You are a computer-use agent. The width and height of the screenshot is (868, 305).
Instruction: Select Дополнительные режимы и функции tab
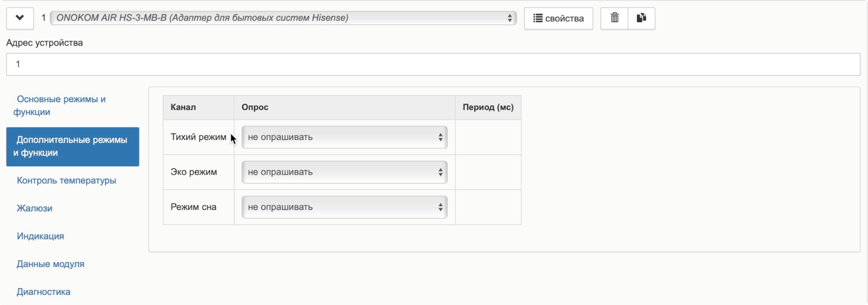coord(72,146)
